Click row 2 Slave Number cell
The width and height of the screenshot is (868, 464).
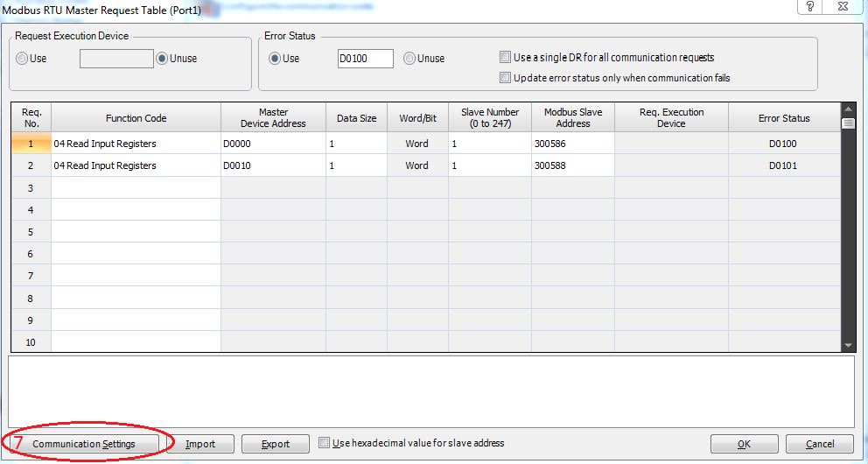(490, 165)
